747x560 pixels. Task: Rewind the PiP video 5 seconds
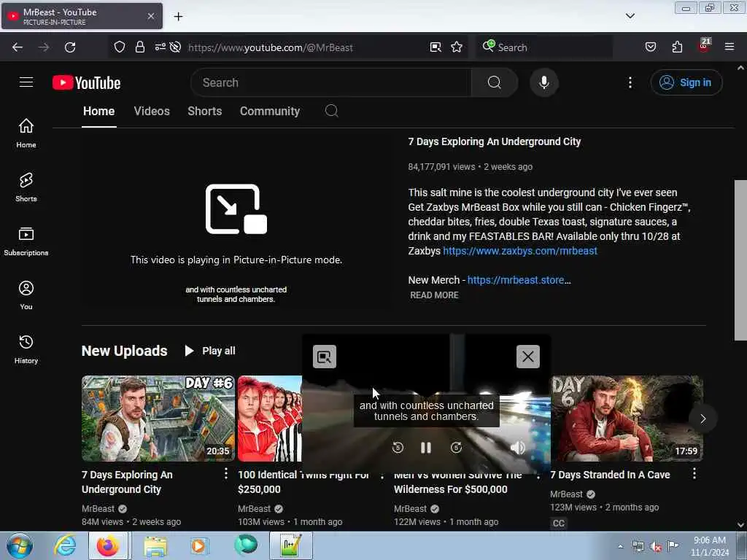[398, 448]
